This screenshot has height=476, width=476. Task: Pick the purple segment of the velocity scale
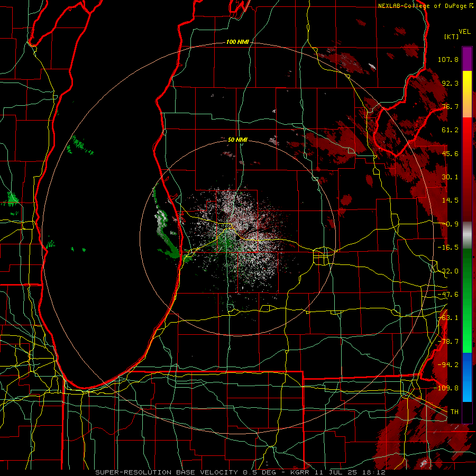467,59
